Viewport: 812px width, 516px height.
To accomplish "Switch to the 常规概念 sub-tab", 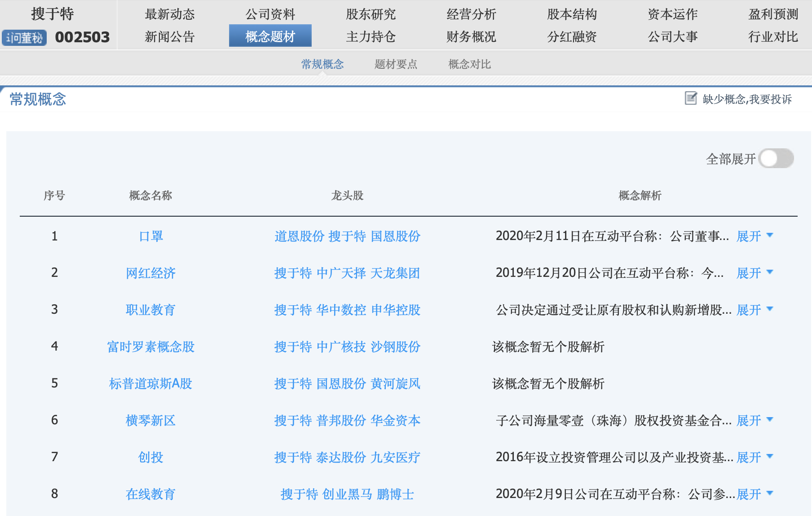I will [322, 64].
